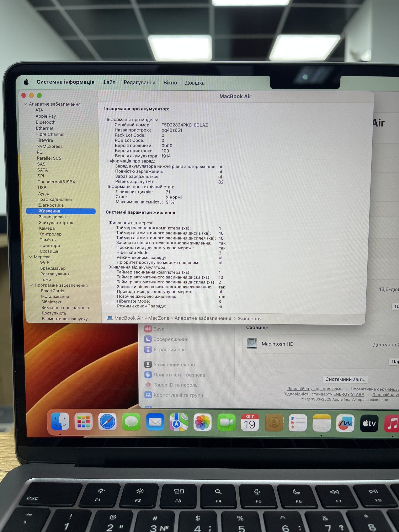Click the Зосередження moon icon in Settings

(x=148, y=339)
